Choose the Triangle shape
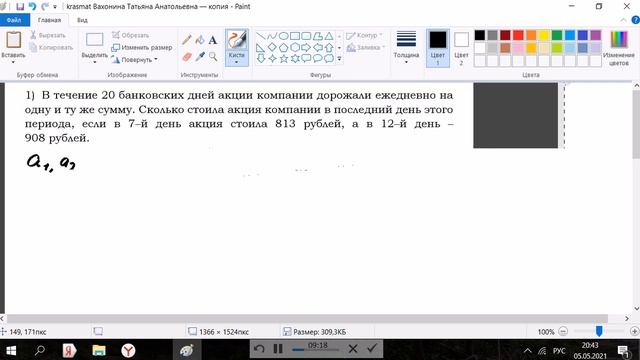This screenshot has width=640, height=360. [x=329, y=36]
